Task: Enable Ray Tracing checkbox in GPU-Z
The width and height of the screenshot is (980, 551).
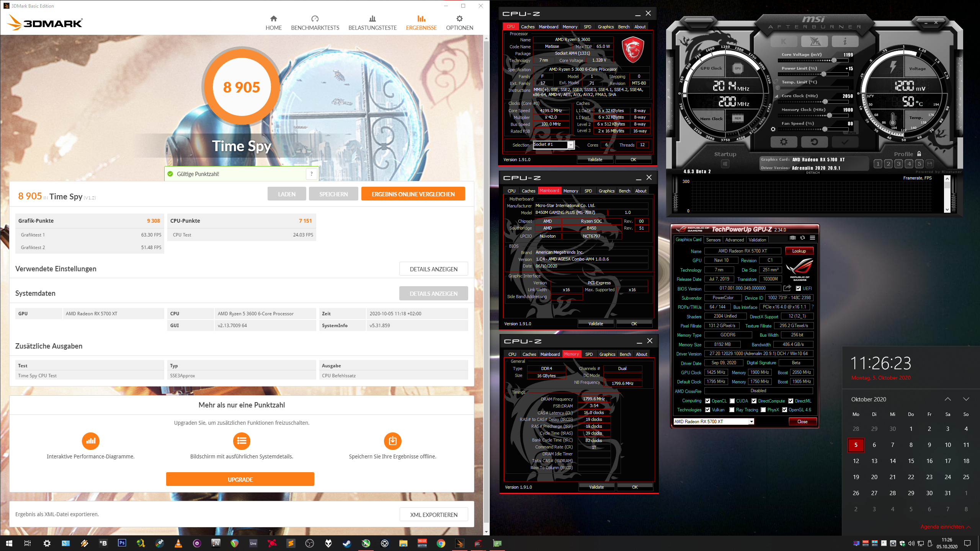Action: coord(732,409)
